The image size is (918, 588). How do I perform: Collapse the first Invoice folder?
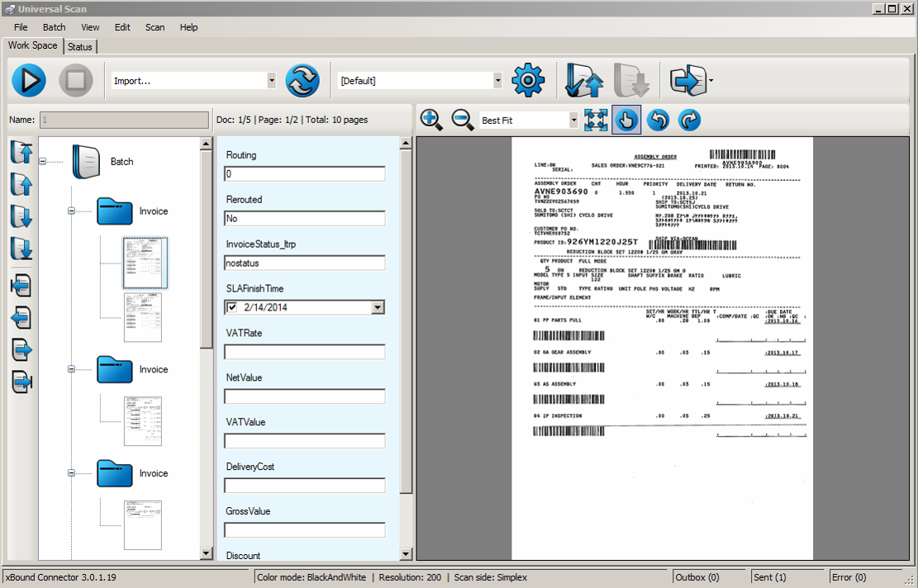coord(71,211)
